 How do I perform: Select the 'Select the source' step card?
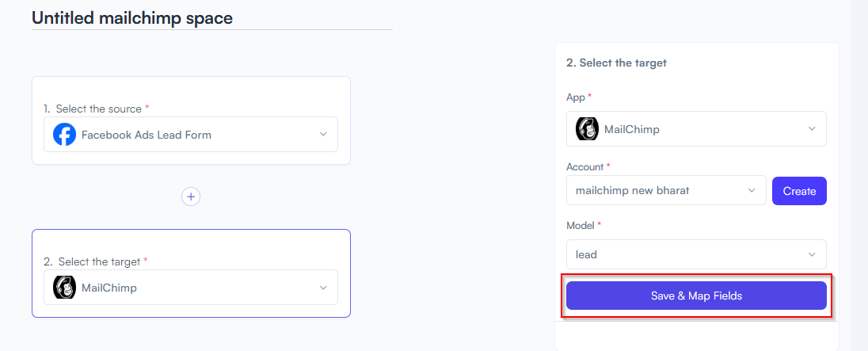191,120
